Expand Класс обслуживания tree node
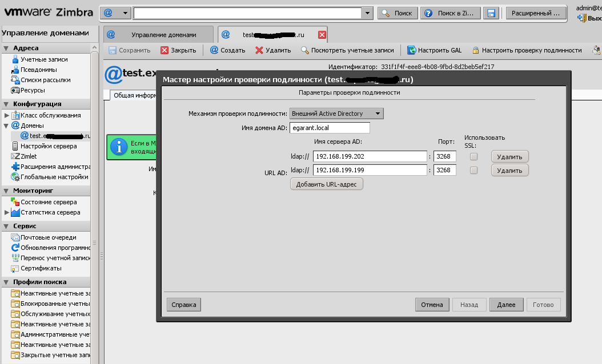This screenshot has width=602, height=364. click(6, 115)
